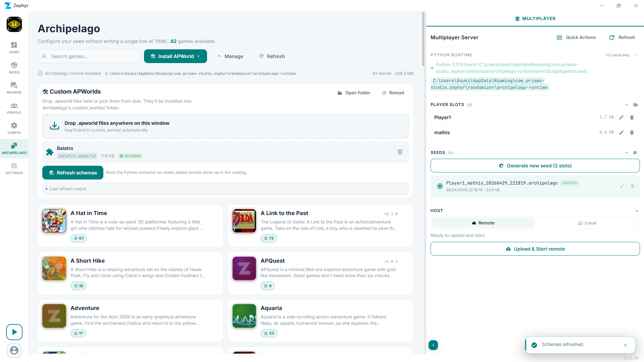Delete the Balatro apworld with trash icon
The height and width of the screenshot is (362, 644).
tap(400, 152)
